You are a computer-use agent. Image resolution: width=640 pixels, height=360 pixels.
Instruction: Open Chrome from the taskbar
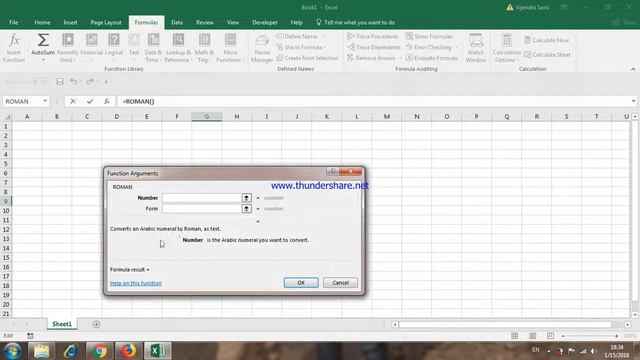[x=99, y=351]
